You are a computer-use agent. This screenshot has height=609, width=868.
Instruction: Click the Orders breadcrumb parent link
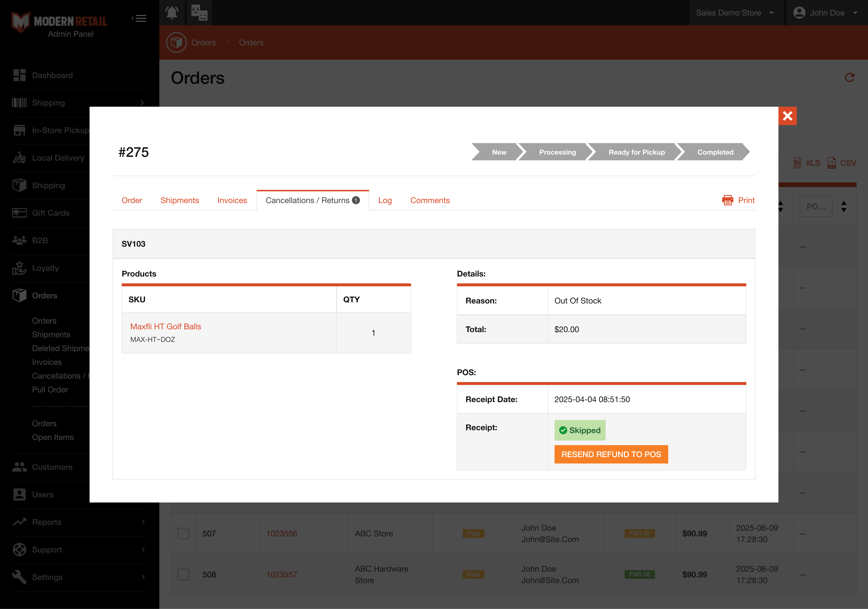tap(203, 42)
